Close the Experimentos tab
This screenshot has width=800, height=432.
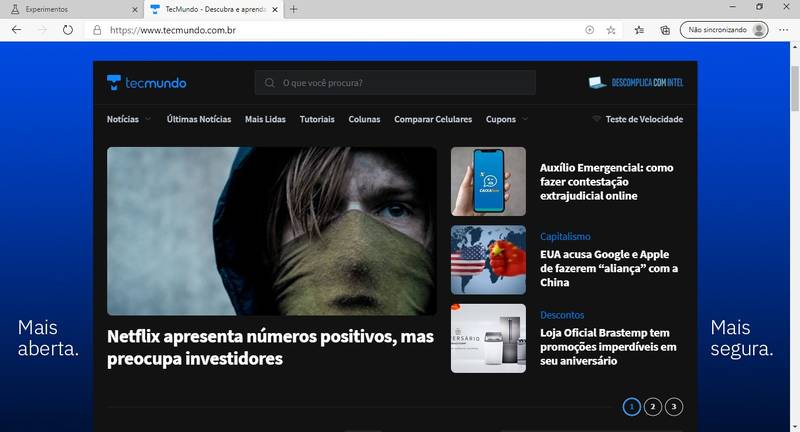coord(135,10)
